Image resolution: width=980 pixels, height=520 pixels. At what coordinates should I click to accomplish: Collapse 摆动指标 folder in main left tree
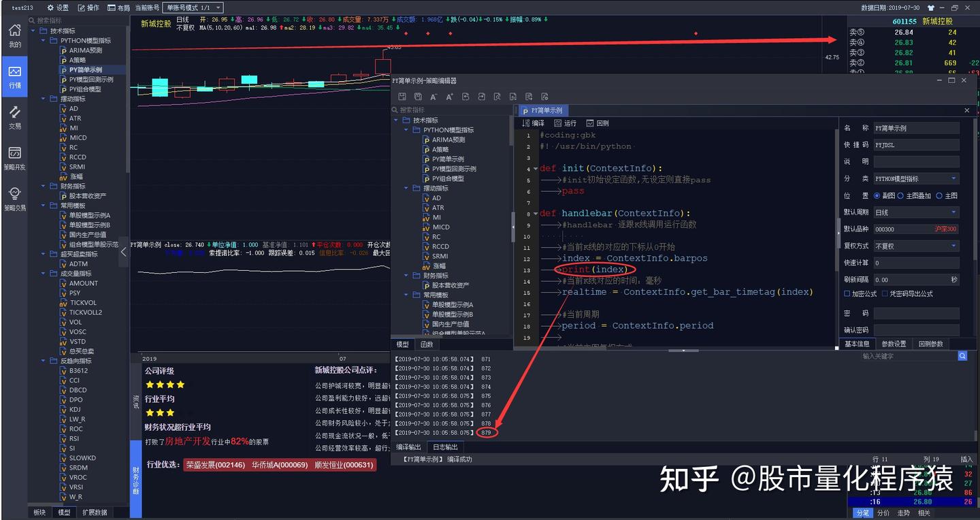(44, 99)
